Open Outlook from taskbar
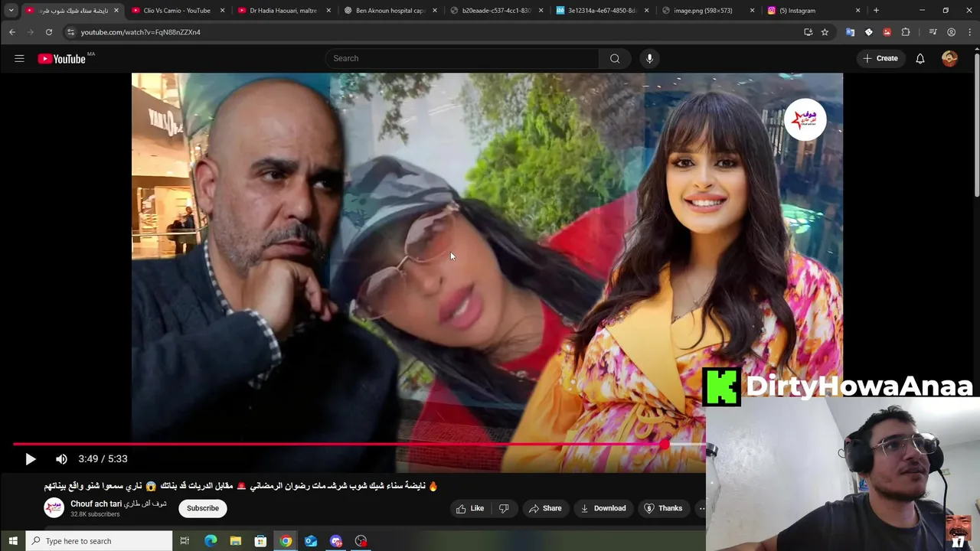 pyautogui.click(x=311, y=541)
